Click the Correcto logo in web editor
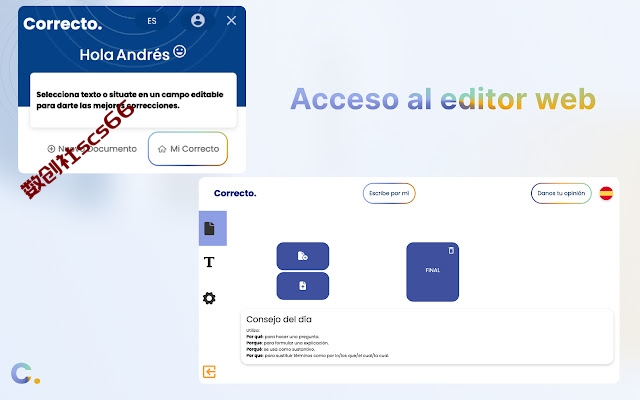Screen dimensions: 640x400 coord(235,193)
